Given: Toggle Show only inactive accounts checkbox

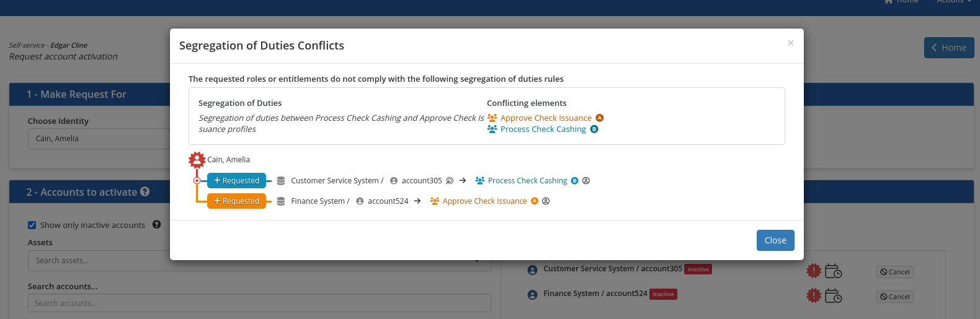Looking at the screenshot, I should [32, 225].
